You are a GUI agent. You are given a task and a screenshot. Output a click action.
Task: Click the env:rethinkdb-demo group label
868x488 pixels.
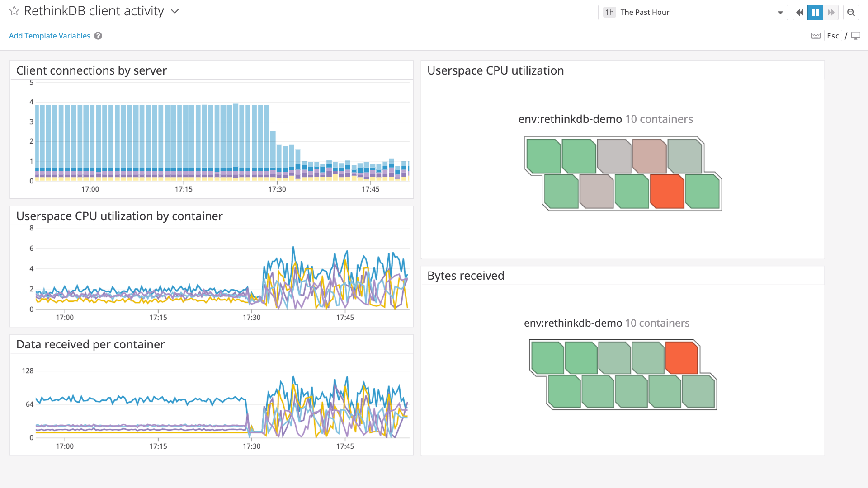coord(570,119)
